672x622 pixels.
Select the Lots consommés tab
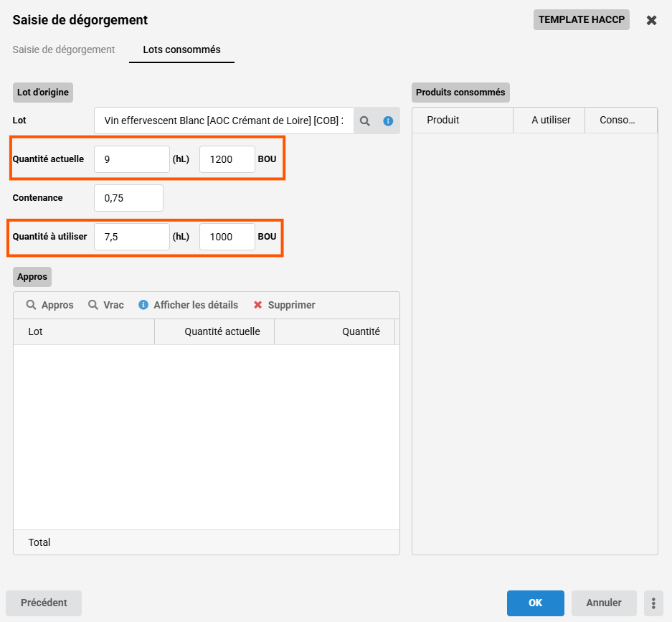click(181, 50)
